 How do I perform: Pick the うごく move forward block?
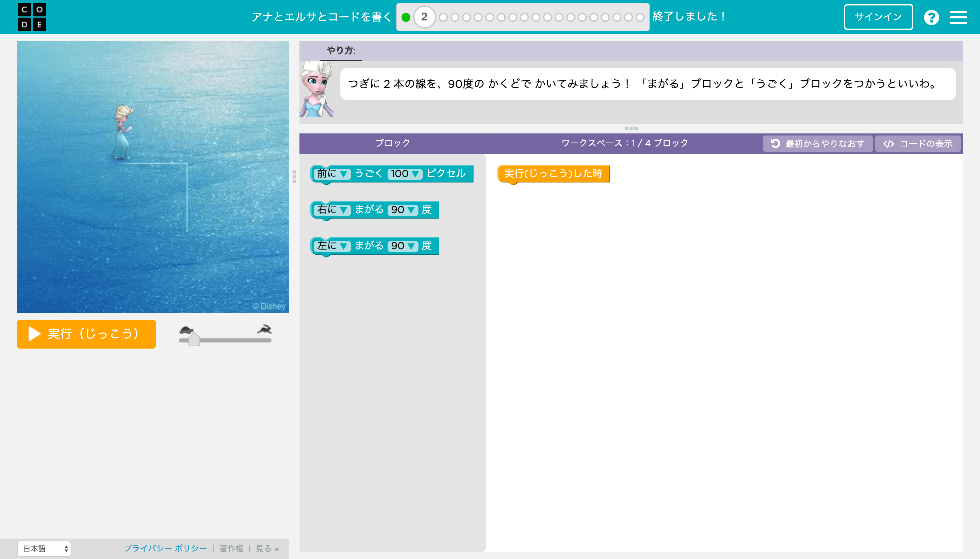click(392, 174)
